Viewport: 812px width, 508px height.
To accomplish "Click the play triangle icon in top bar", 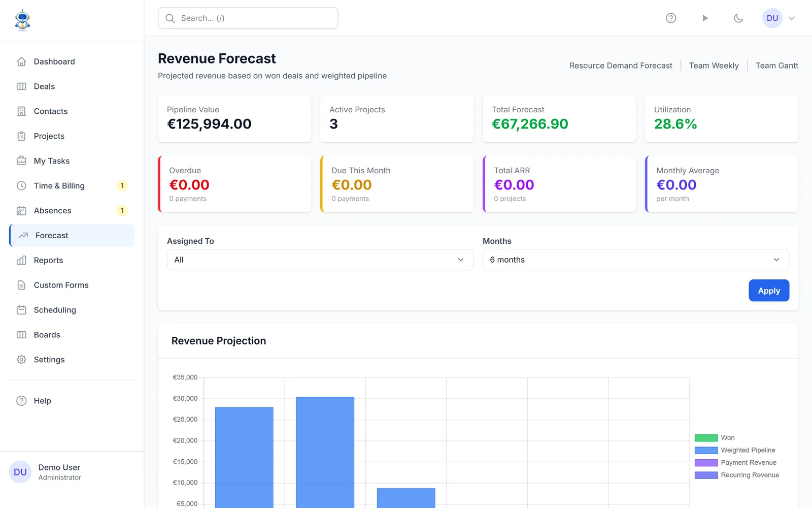I will (705, 18).
